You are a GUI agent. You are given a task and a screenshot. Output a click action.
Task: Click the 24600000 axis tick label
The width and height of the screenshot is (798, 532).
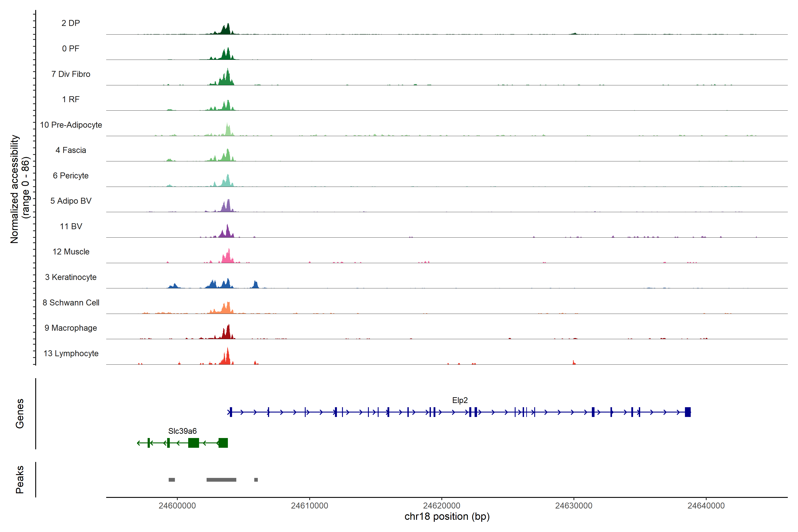click(177, 506)
